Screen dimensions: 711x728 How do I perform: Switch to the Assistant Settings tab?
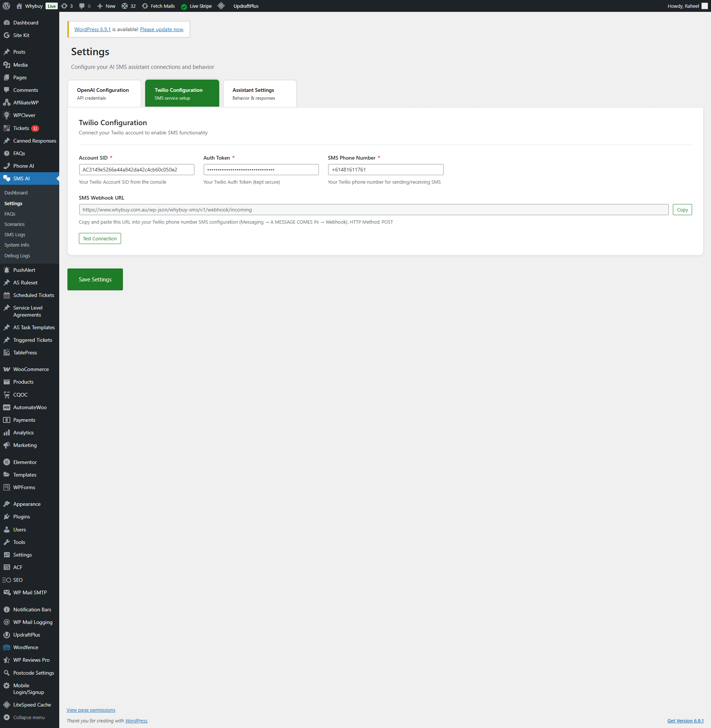tap(260, 93)
